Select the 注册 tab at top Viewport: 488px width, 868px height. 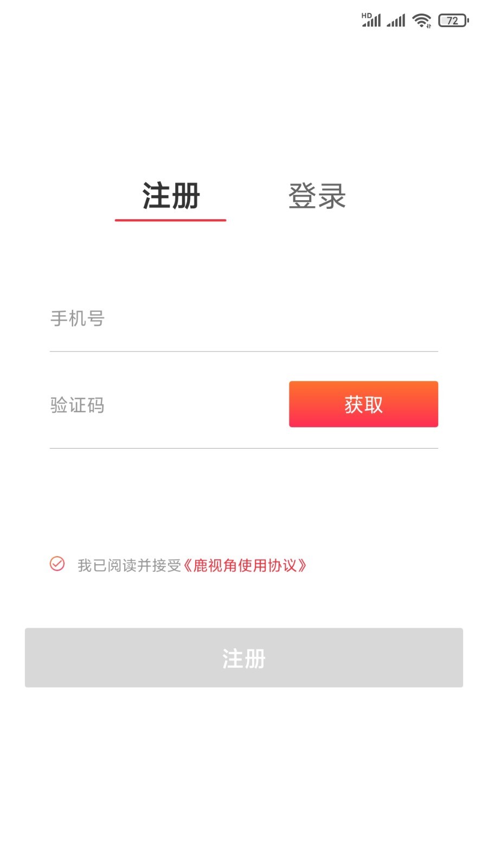[171, 196]
